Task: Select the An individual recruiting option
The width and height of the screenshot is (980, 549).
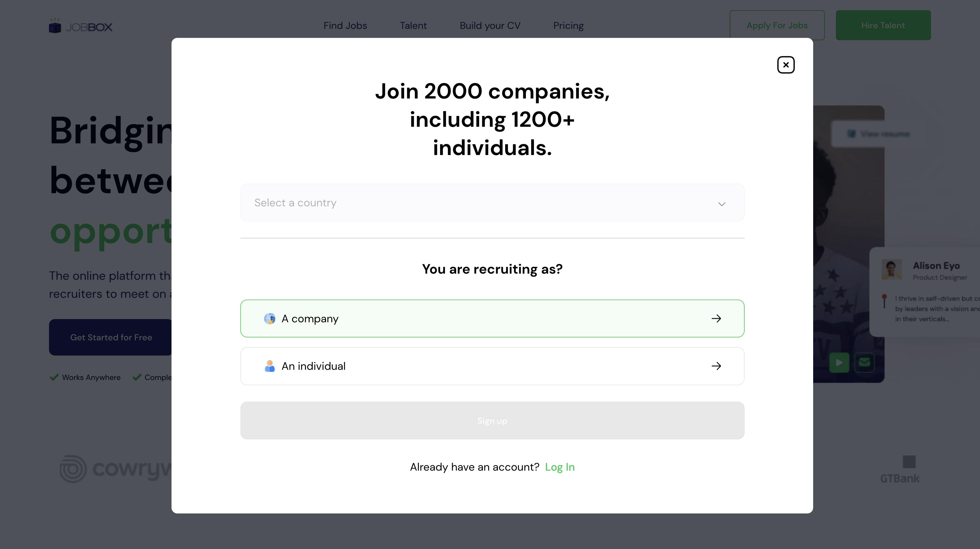Action: 492,366
